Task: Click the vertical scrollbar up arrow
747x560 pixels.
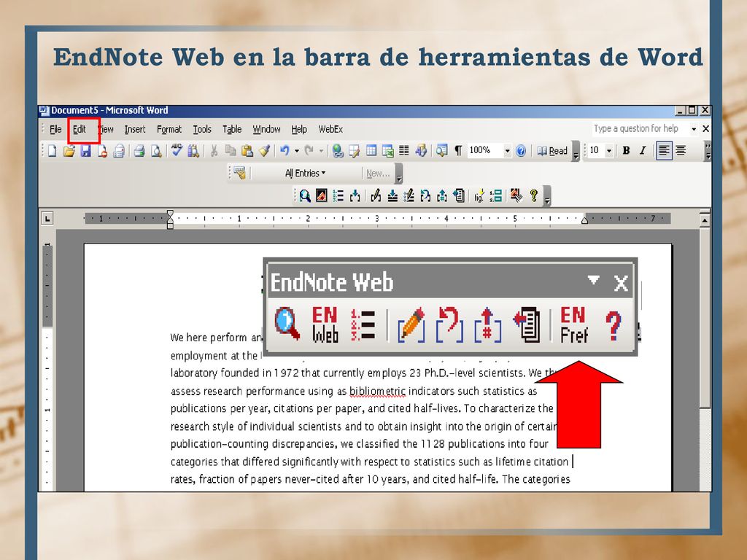Action: (x=705, y=219)
